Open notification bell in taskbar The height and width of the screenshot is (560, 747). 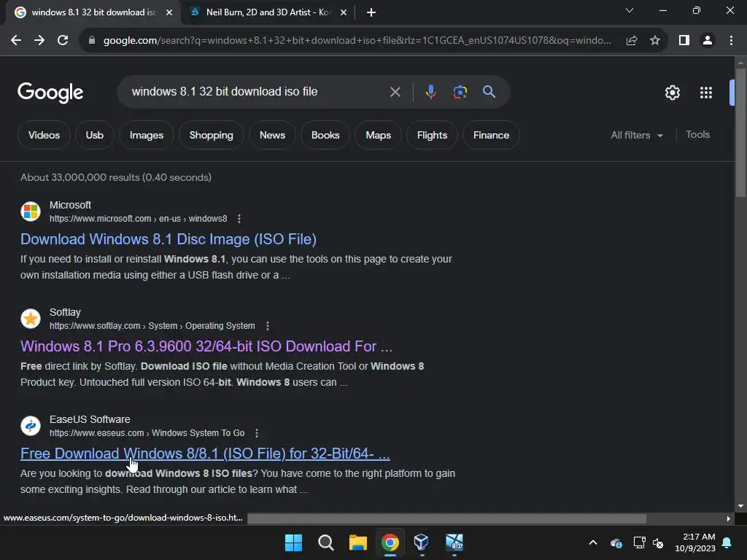point(727,542)
